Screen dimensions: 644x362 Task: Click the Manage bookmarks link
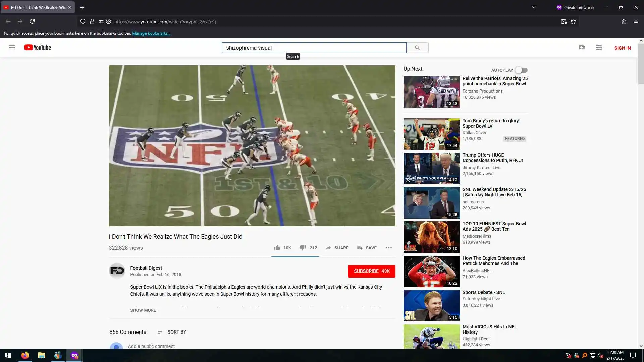[151, 33]
